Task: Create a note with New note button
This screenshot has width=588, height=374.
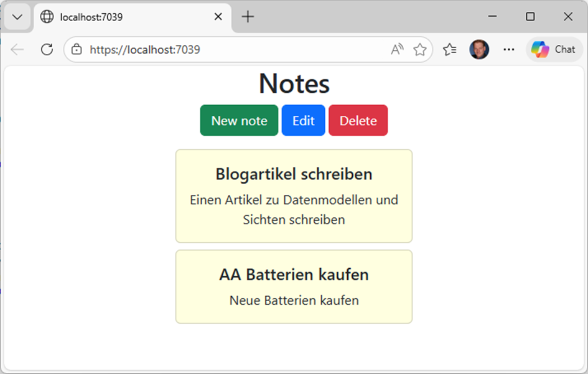Action: click(x=239, y=120)
